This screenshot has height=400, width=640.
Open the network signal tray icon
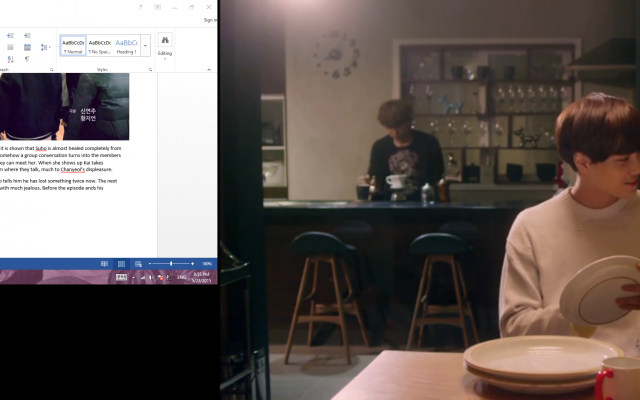[142, 278]
